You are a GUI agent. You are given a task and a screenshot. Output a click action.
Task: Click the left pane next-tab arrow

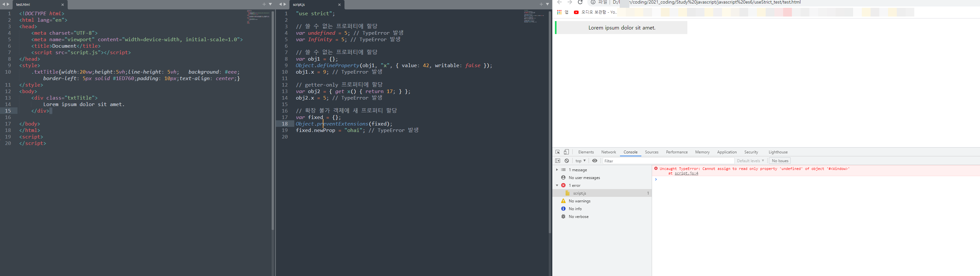point(8,4)
